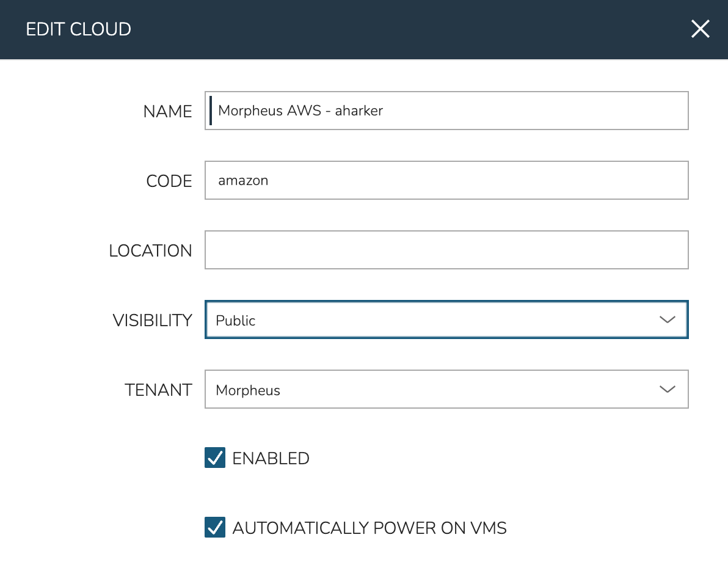Click the VISIBILITY field label
Viewport: 728px width, 562px height.
[152, 320]
